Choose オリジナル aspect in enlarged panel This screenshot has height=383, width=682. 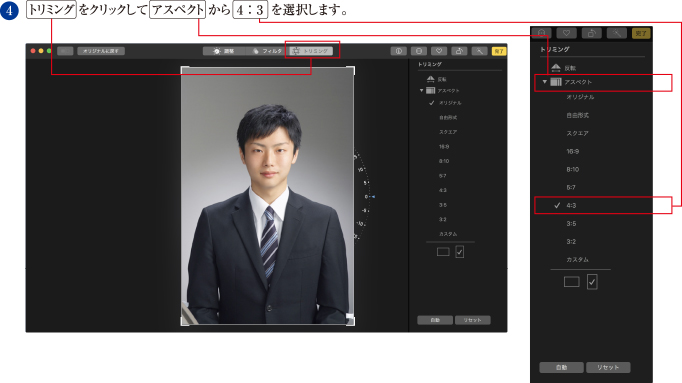(x=580, y=97)
